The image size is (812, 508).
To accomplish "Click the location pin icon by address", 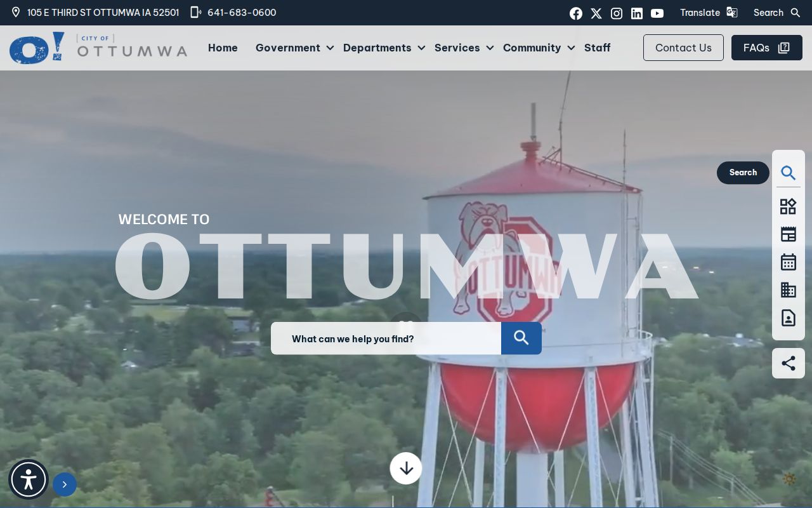I will pyautogui.click(x=16, y=13).
